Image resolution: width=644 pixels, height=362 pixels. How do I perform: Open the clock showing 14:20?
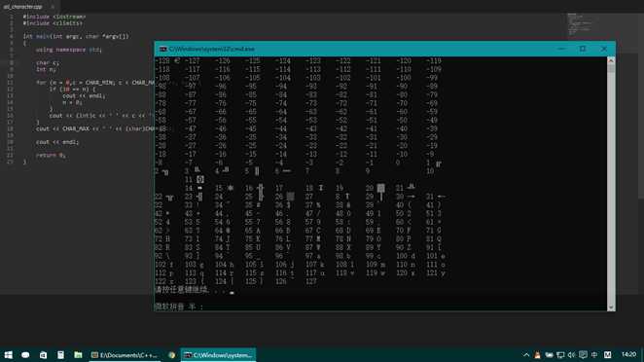point(628,354)
